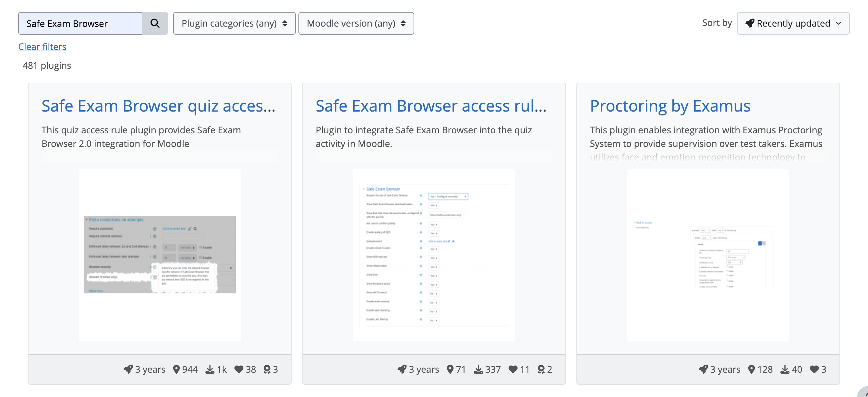
Task: Click the magnifying glass search button
Action: [155, 23]
